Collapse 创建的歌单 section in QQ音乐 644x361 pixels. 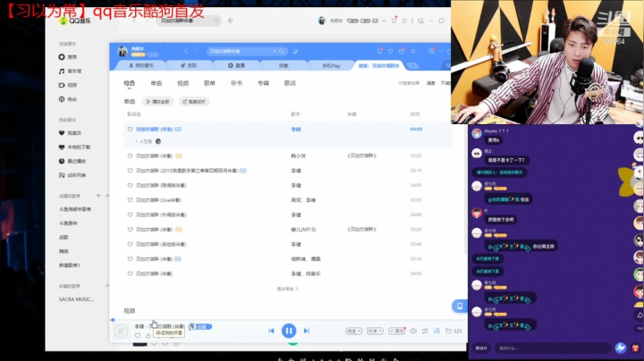point(107,196)
